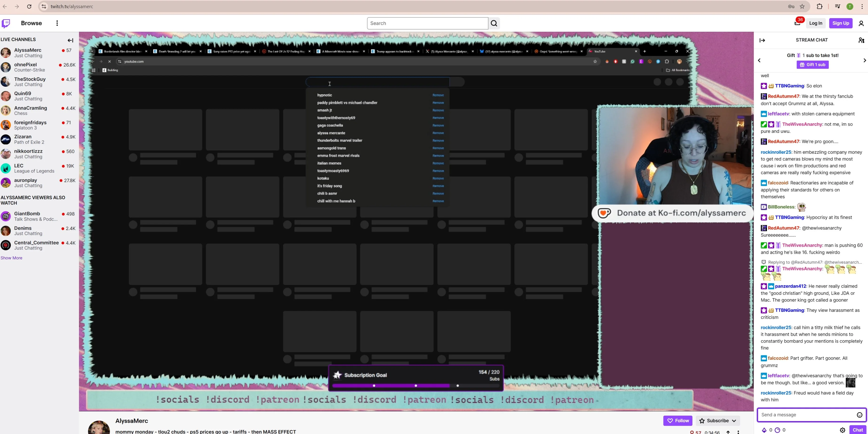The width and height of the screenshot is (868, 434).
Task: Open the Twitch home logo
Action: click(6, 23)
